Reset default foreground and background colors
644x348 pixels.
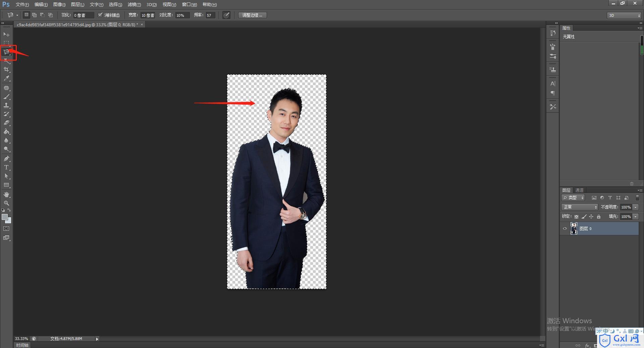point(3,210)
